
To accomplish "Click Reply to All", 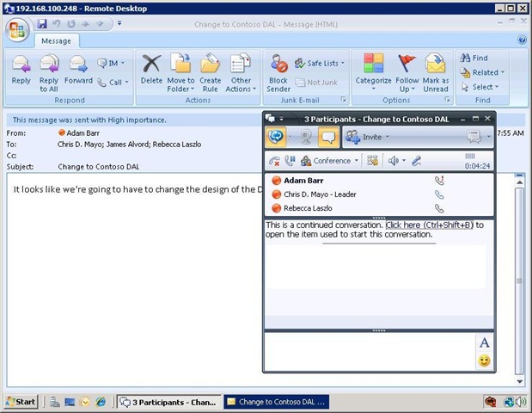I will pyautogui.click(x=49, y=73).
